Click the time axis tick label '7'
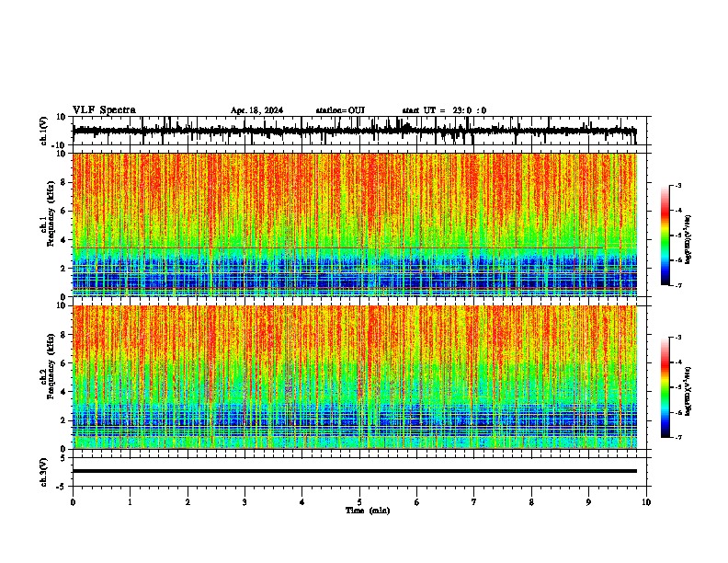Screen dimensions: 728x563 pyautogui.click(x=474, y=502)
